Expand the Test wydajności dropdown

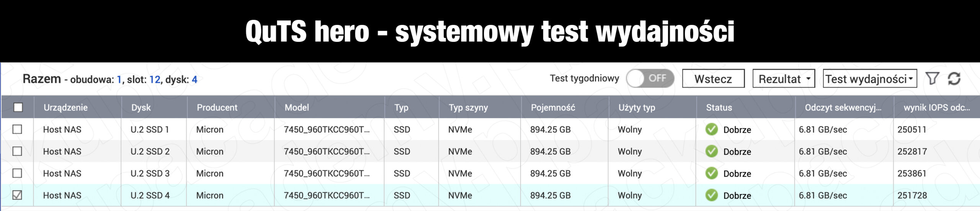[x=870, y=79]
